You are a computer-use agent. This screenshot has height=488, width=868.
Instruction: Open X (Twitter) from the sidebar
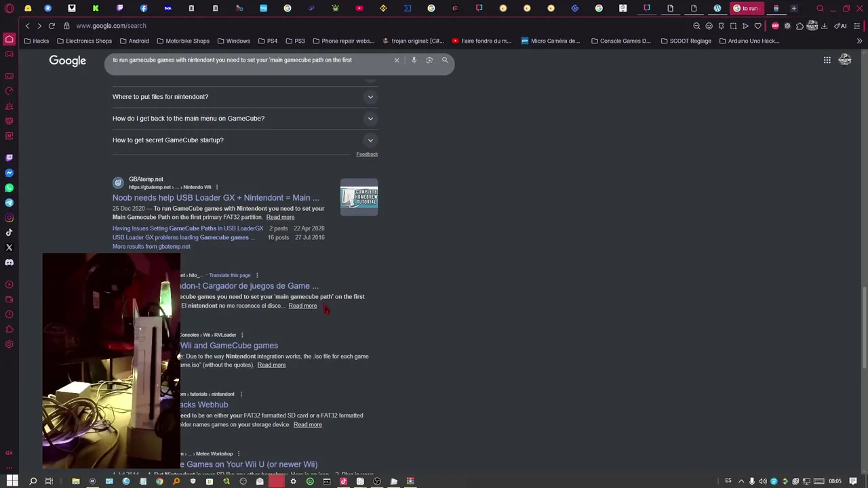tap(9, 247)
